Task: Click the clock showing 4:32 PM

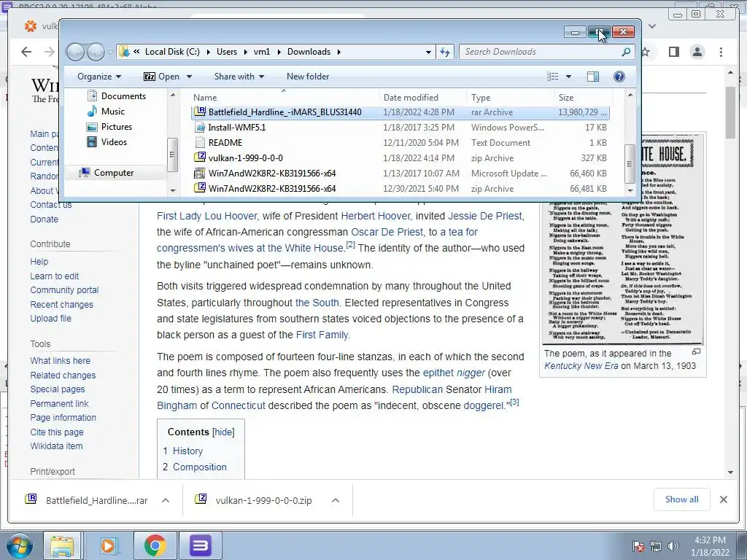Action: click(710, 540)
